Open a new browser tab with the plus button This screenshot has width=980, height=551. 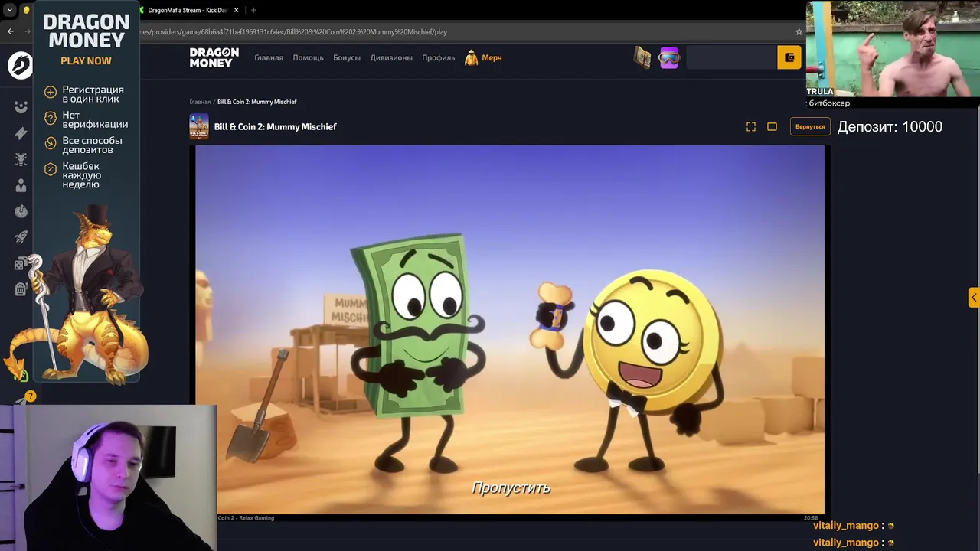(x=253, y=10)
